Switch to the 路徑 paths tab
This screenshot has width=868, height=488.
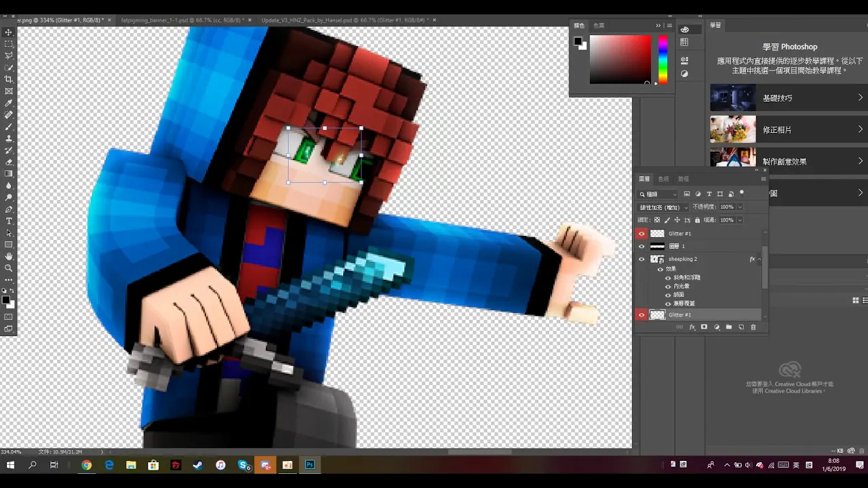coord(684,179)
